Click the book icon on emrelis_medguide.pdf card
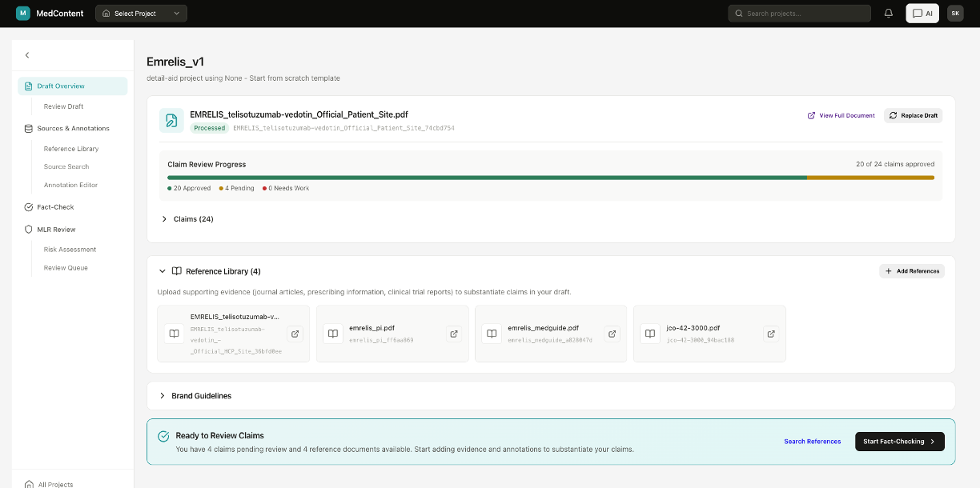The height and width of the screenshot is (488, 980). (492, 334)
